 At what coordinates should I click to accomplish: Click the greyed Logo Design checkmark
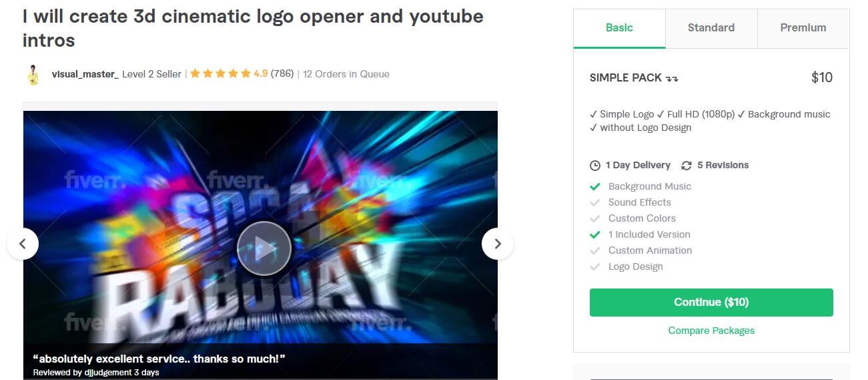595,266
